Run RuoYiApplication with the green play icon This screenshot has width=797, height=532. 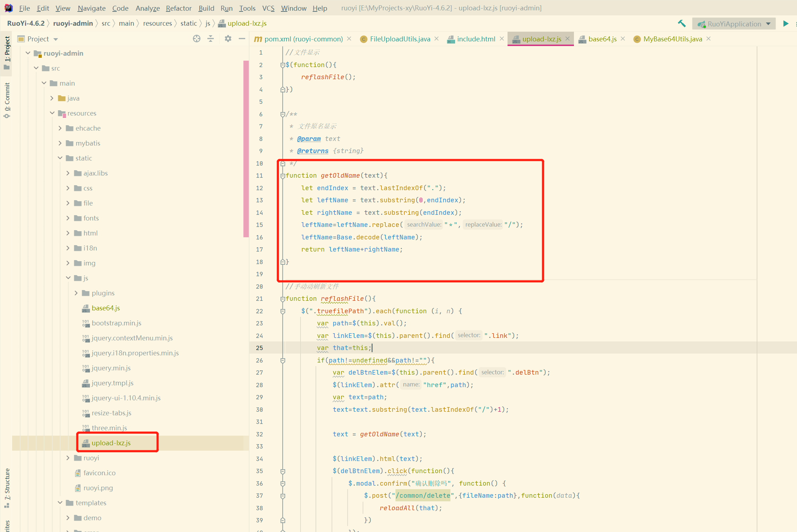(786, 24)
